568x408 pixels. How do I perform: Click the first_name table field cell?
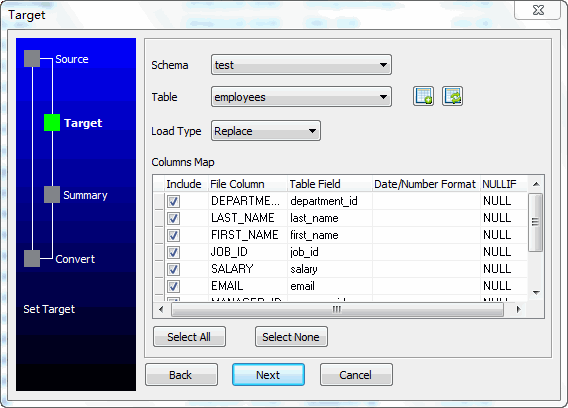tap(330, 235)
